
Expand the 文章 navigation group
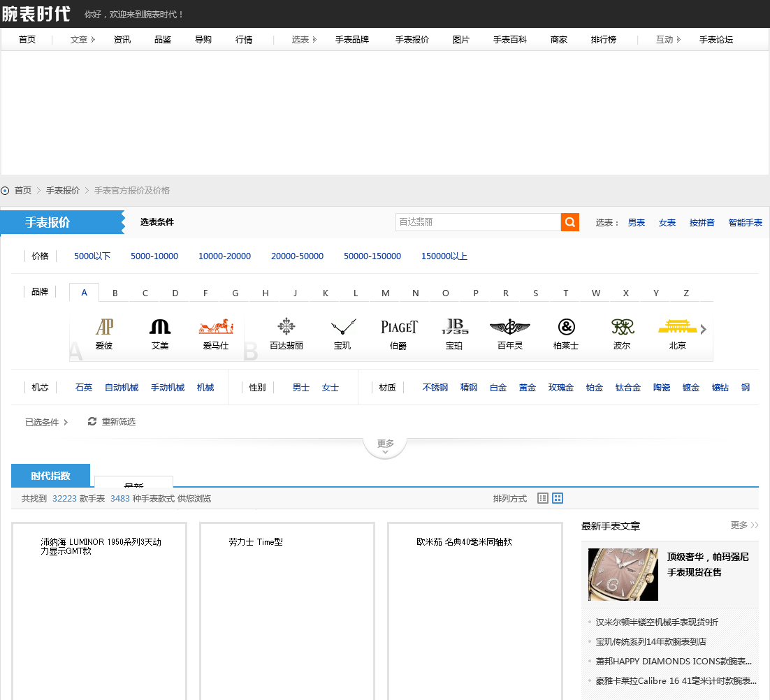coord(82,39)
